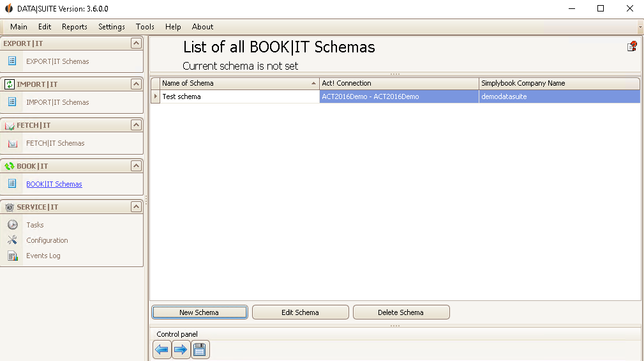The height and width of the screenshot is (361, 644).
Task: Click the Name of Schema column header
Action: [239, 84]
